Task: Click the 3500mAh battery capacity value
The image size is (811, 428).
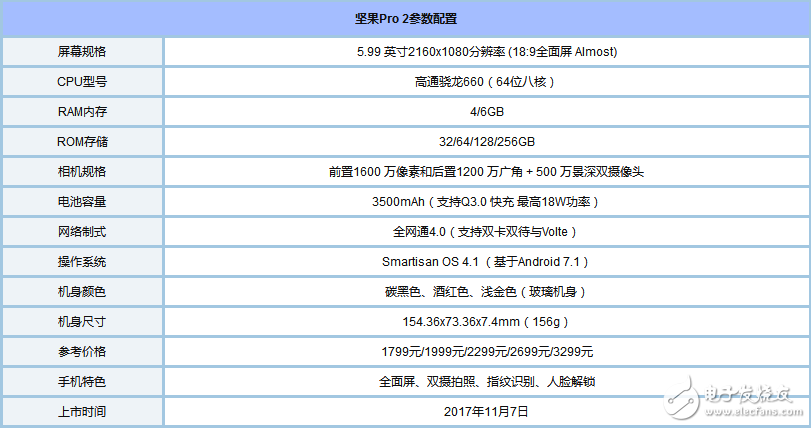Action: (x=485, y=201)
